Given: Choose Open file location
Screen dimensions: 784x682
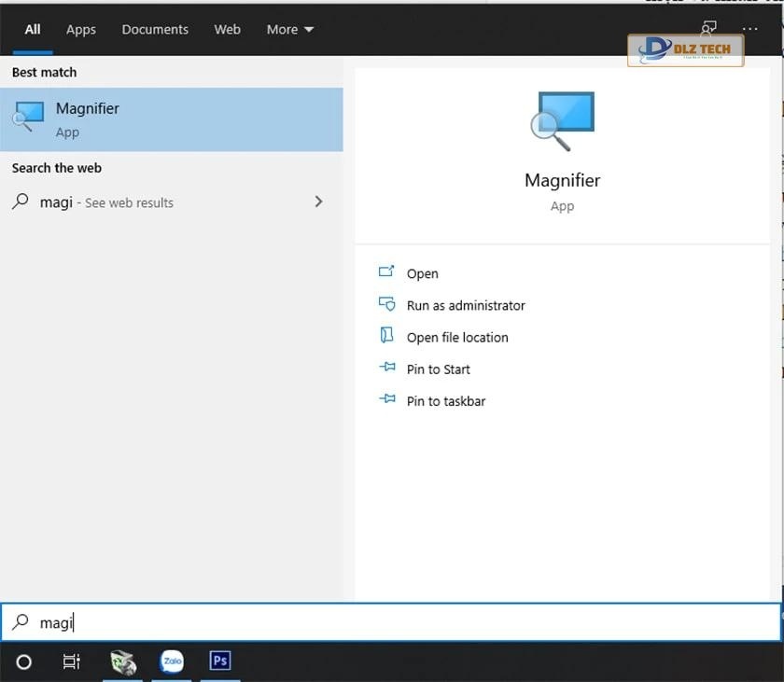Looking at the screenshot, I should pyautogui.click(x=456, y=338).
